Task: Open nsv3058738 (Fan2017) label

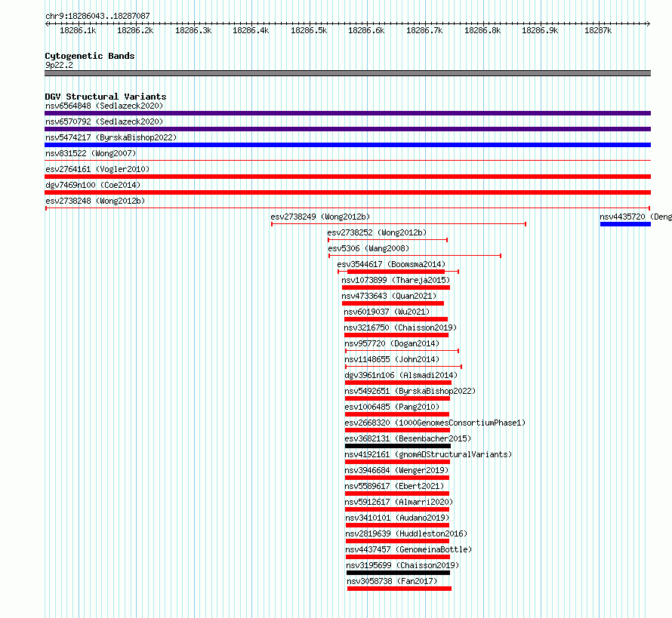Action: point(392,581)
